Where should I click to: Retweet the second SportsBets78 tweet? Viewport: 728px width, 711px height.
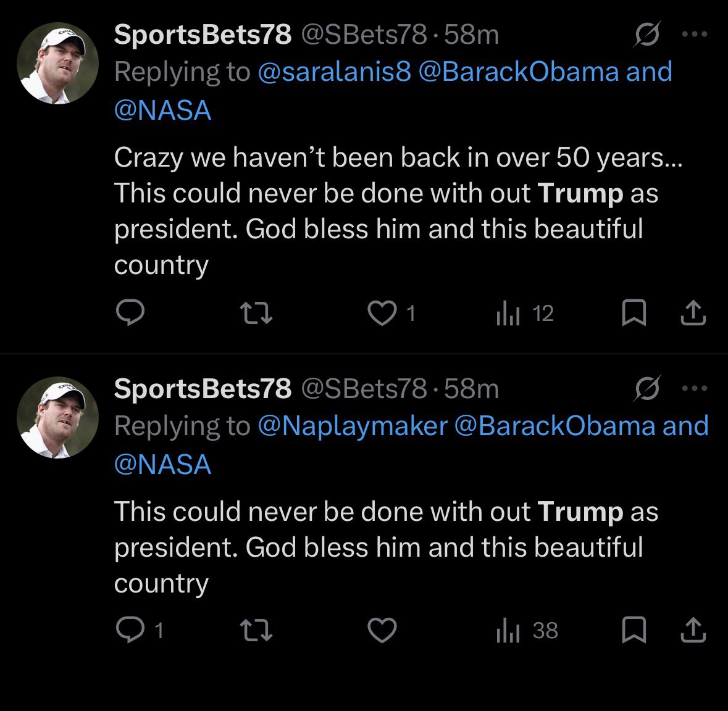point(256,630)
